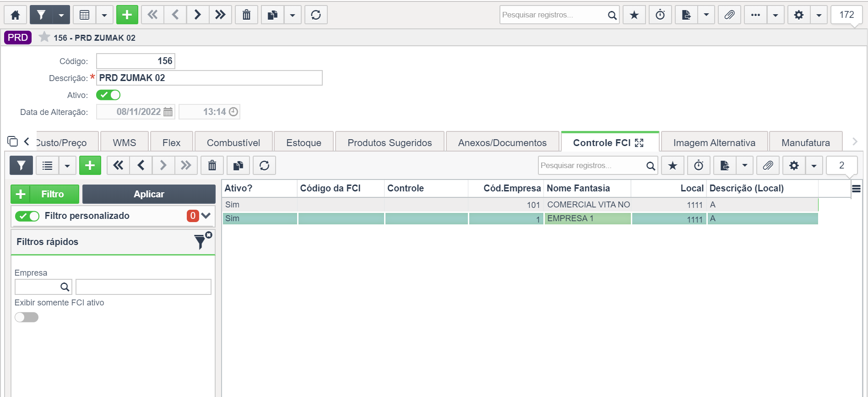This screenshot has height=397, width=868.
Task: Open the Produtos Sugeridos tab
Action: click(390, 142)
